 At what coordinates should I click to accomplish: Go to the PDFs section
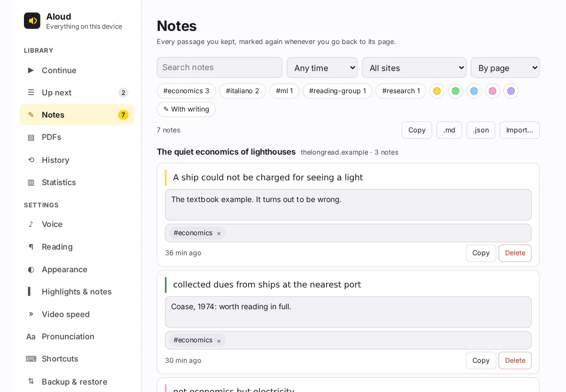[x=77, y=137]
